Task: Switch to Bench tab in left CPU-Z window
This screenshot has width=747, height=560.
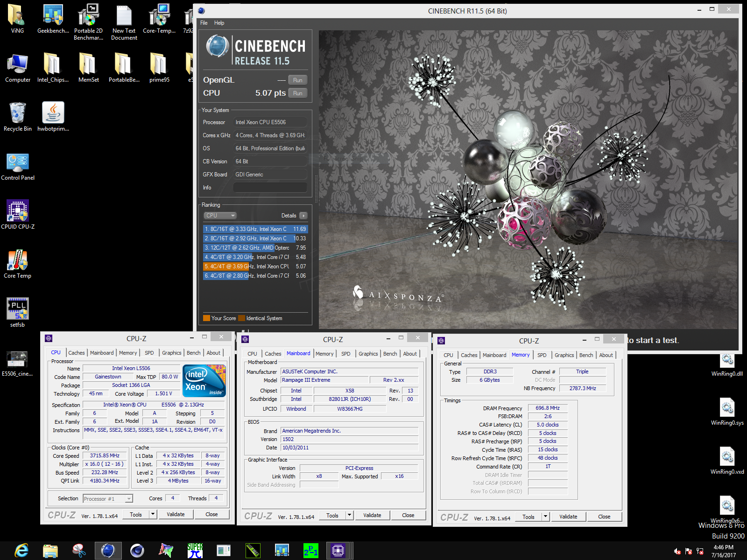Action: point(194,353)
